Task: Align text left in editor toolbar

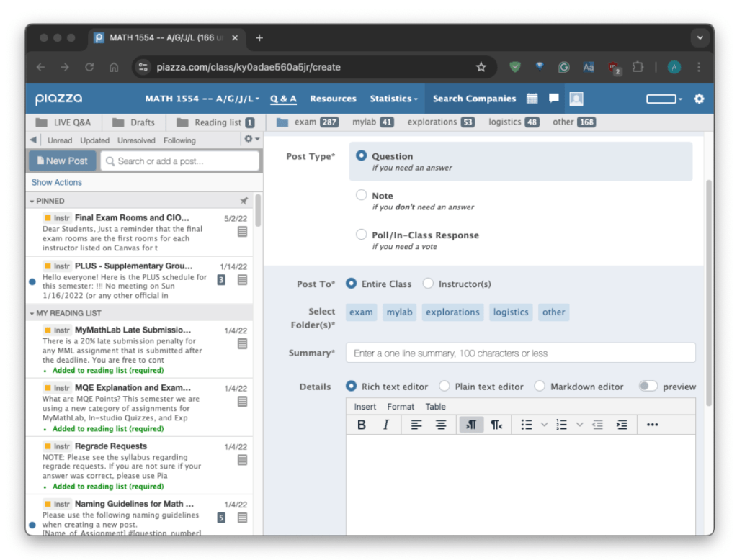Action: [x=416, y=425]
